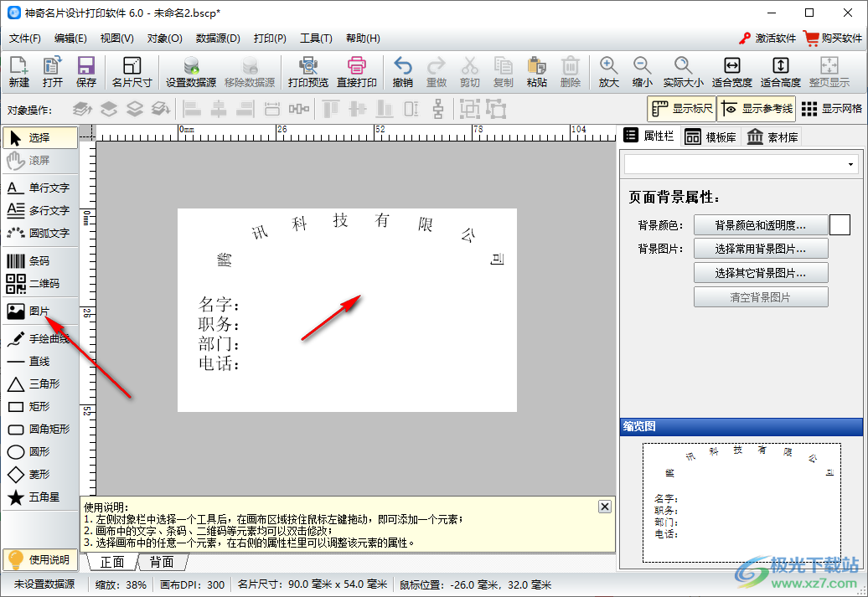Select the 矩形 rectangle tool
This screenshot has height=597, width=868.
point(40,407)
